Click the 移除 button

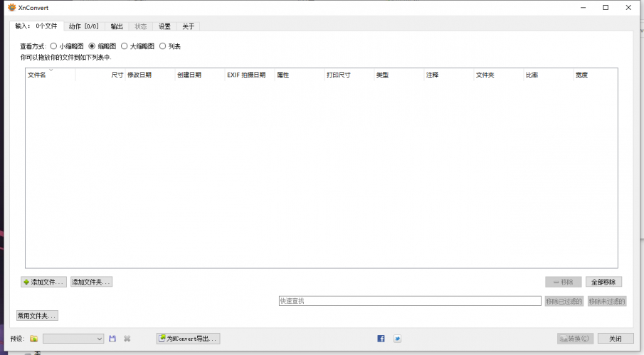coord(563,282)
